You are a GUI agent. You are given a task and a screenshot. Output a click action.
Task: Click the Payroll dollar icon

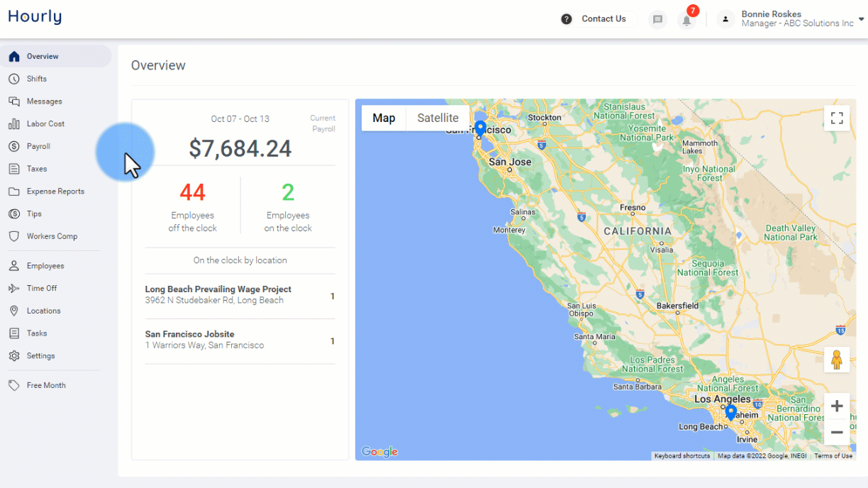[x=13, y=146]
